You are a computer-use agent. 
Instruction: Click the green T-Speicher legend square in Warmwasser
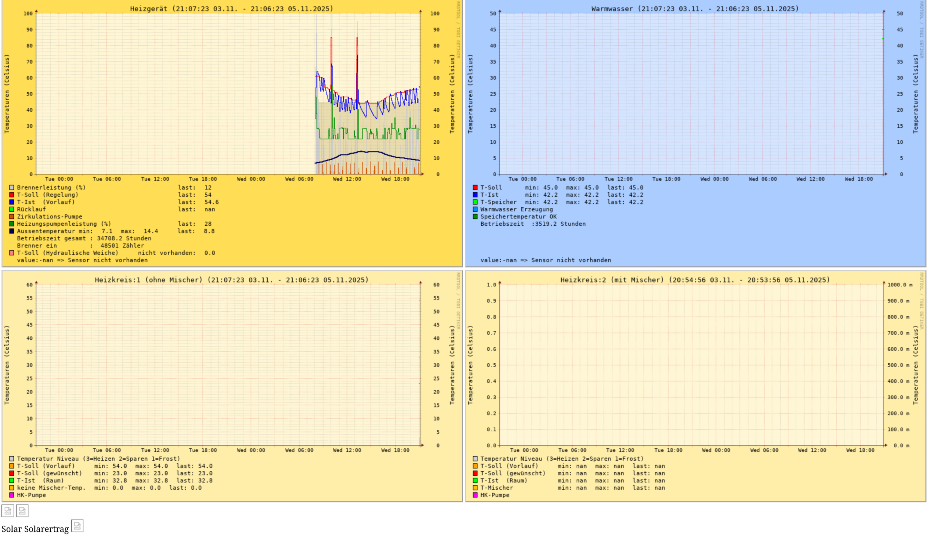(475, 202)
